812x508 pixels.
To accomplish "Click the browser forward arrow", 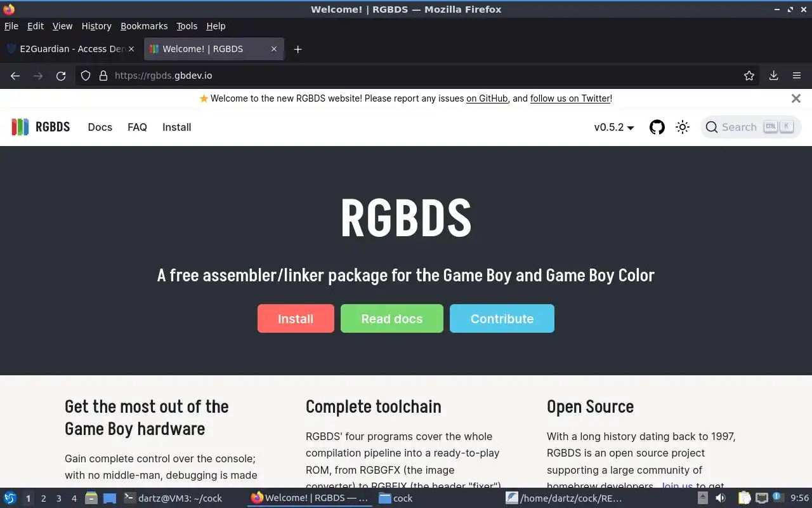I will coord(38,76).
